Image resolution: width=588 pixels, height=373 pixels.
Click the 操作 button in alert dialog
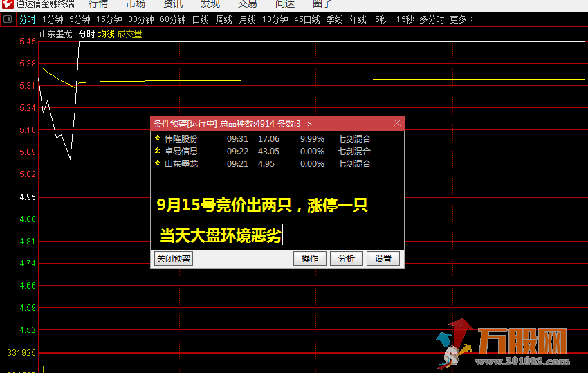[x=310, y=258]
